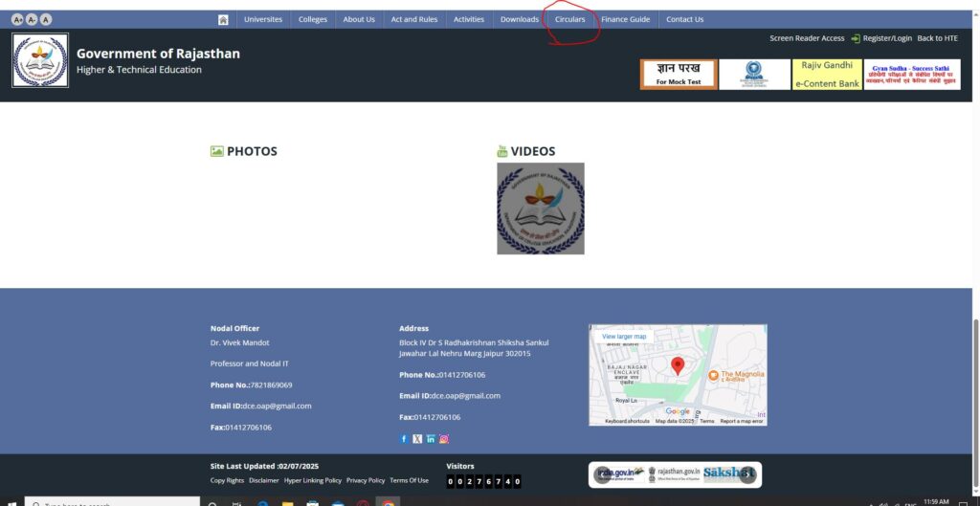
Task: Reset font size with the A button
Action: coord(46,19)
